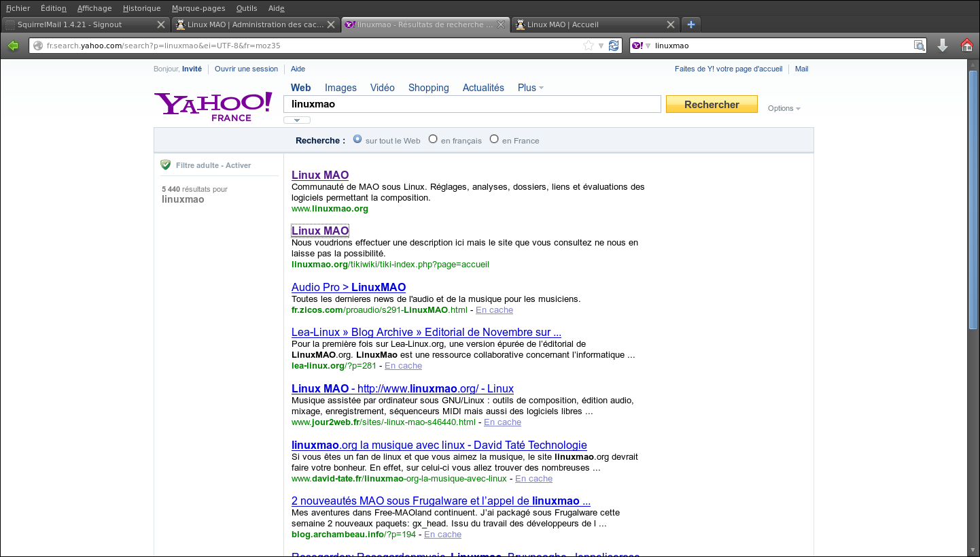Click the green back arrow button
The image size is (980, 557).
click(x=13, y=46)
